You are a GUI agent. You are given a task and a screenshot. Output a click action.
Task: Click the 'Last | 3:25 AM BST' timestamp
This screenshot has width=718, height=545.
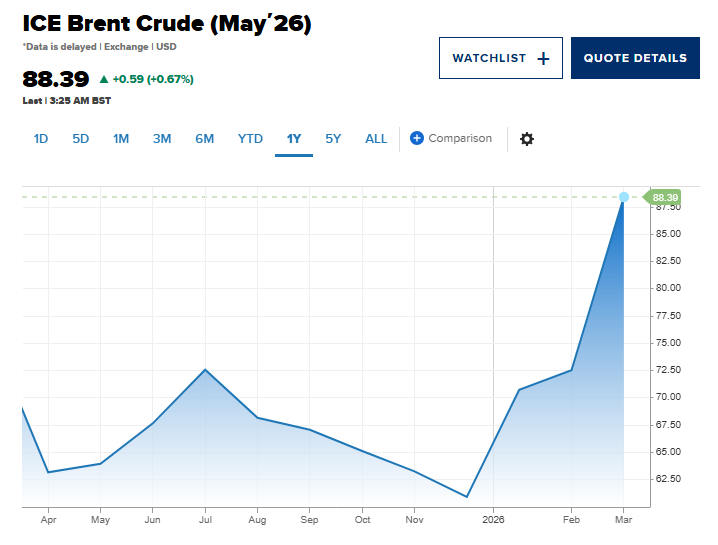(x=67, y=101)
